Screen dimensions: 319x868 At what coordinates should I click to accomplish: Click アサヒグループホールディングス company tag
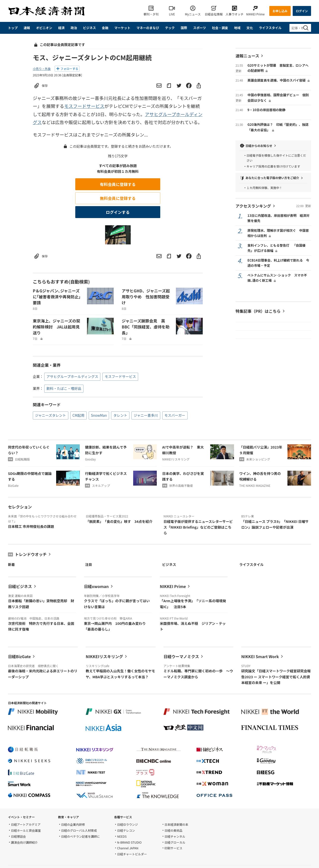coord(72,376)
